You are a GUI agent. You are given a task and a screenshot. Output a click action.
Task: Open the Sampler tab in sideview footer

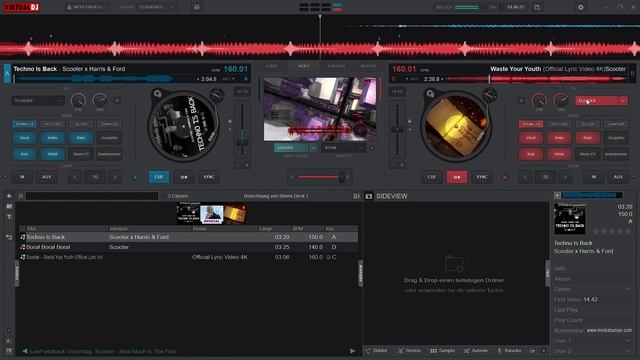tap(443, 351)
